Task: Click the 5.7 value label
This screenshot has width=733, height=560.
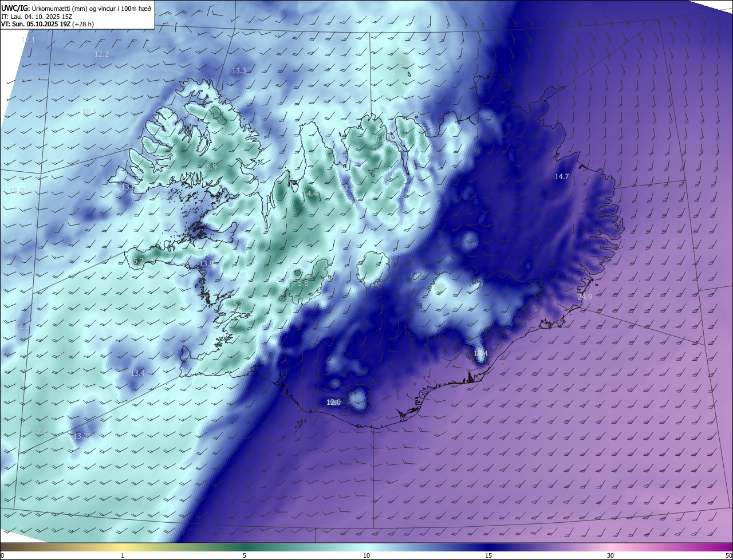Action: pyautogui.click(x=238, y=304)
